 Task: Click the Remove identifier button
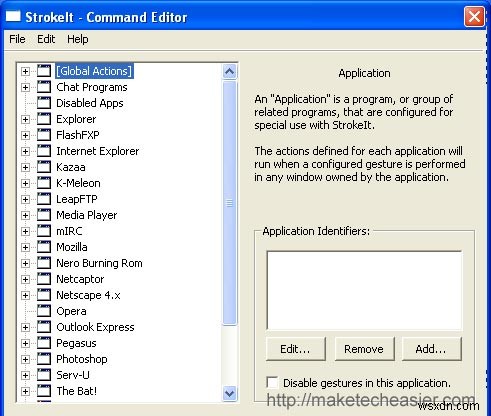(x=364, y=349)
